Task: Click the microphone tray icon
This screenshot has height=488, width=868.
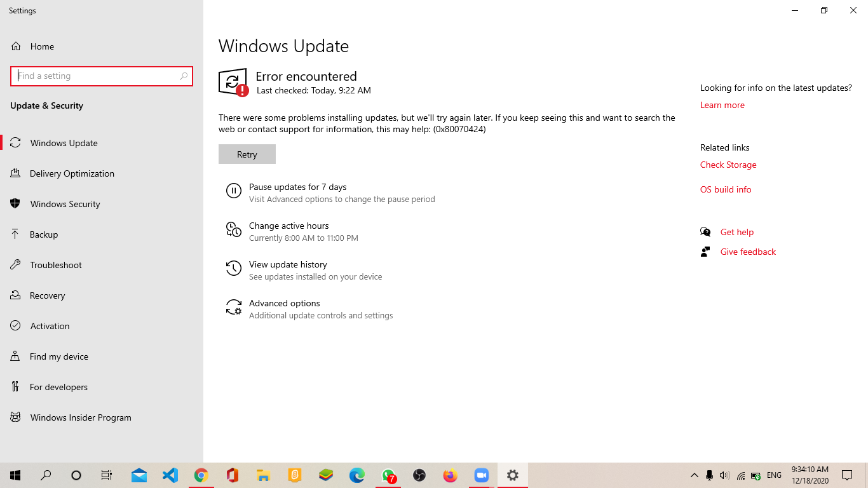Action: [x=709, y=475]
